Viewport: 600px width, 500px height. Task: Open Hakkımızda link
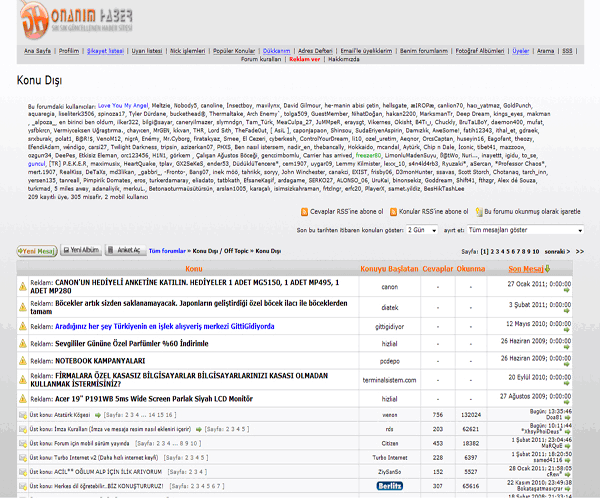[344, 59]
